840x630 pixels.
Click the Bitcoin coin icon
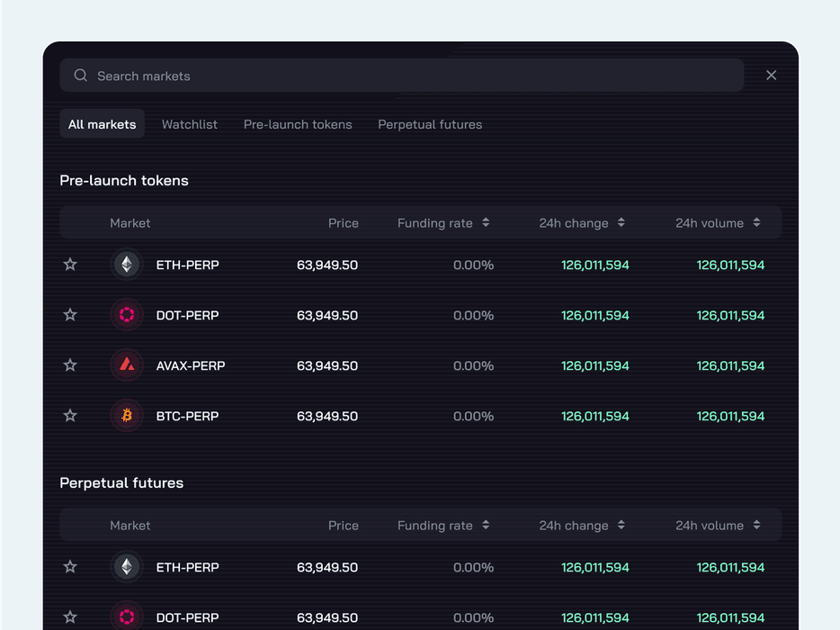tap(126, 416)
